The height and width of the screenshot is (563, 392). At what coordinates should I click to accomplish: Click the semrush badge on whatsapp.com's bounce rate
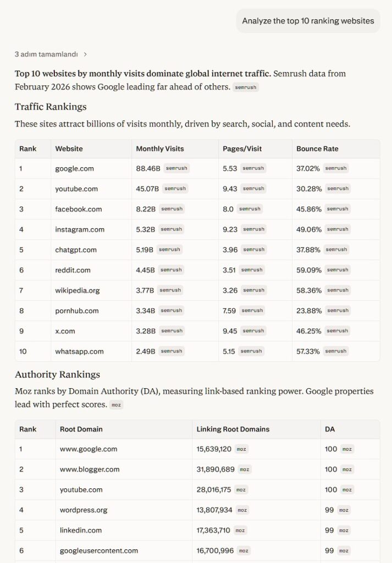click(336, 351)
